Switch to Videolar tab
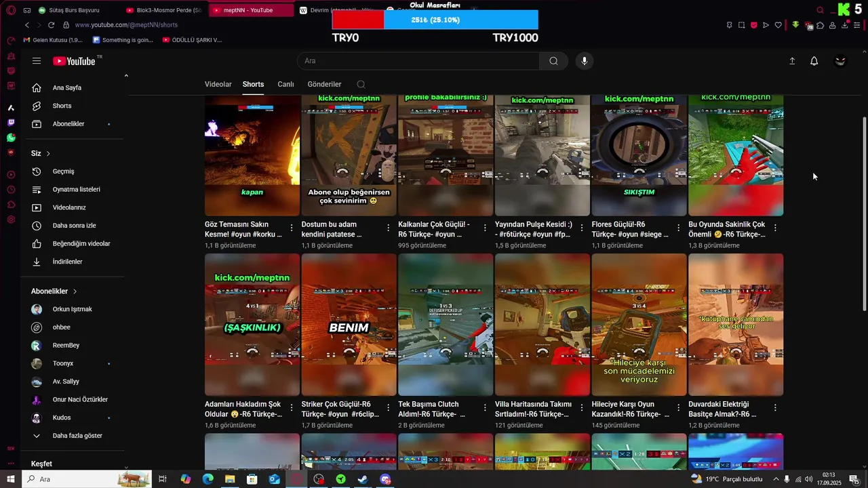Screen dimensions: 868x488 [x=218, y=84]
